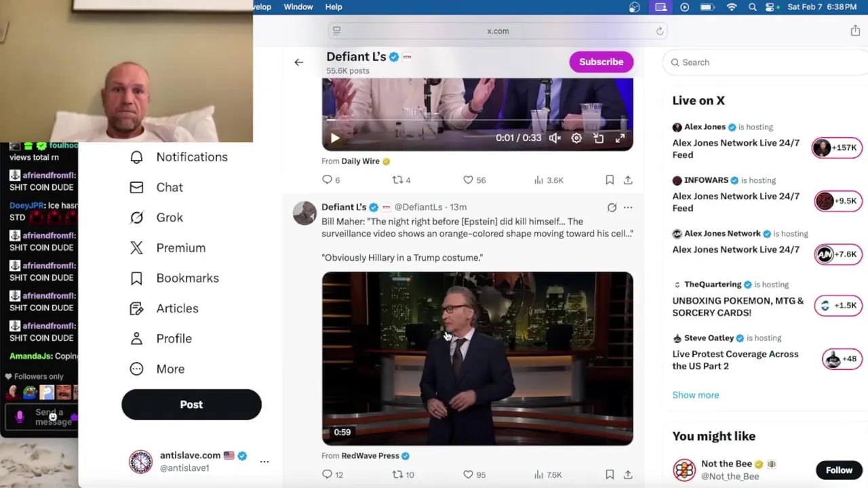Image resolution: width=868 pixels, height=488 pixels.
Task: Repost the post with 4 reposts
Action: 401,180
